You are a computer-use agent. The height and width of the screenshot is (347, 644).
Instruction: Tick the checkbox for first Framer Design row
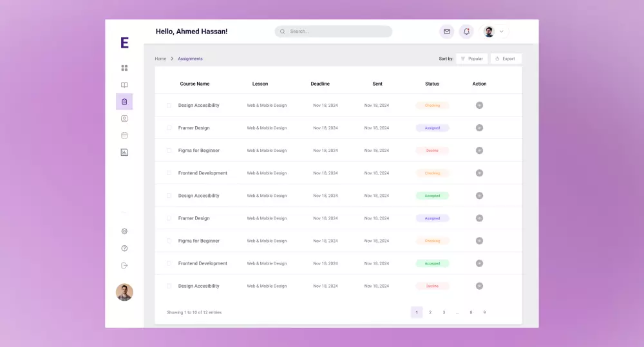(169, 128)
